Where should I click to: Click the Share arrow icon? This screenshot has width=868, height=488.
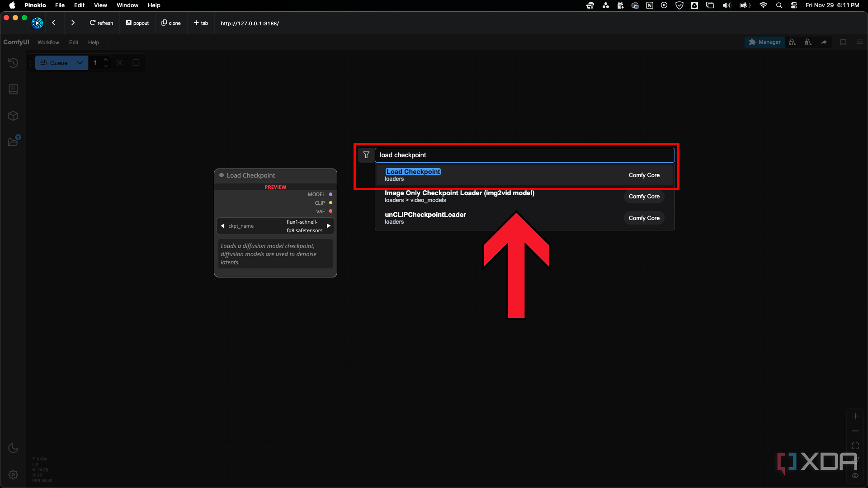coord(824,42)
